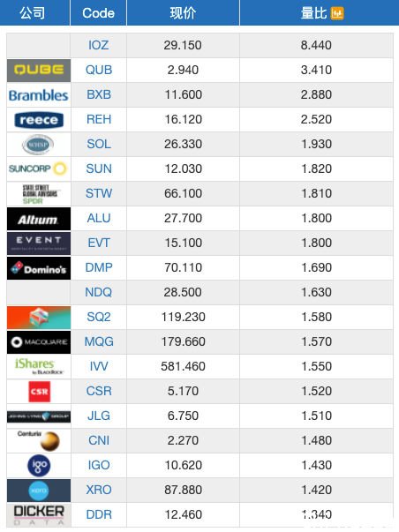Sort by the 公司 column header
Image resolution: width=399 pixels, height=532 pixels.
[x=33, y=13]
